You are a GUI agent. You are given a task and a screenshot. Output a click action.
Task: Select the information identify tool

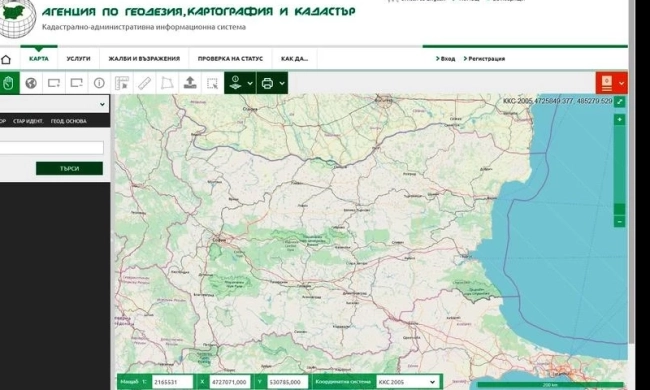(x=99, y=83)
